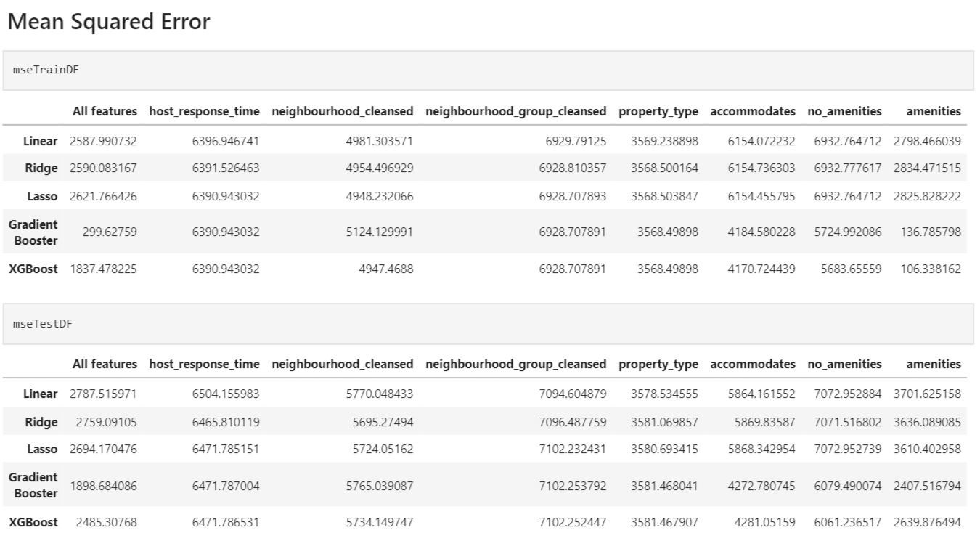
Task: Select train table value 4954.496929
Action: coord(380,168)
